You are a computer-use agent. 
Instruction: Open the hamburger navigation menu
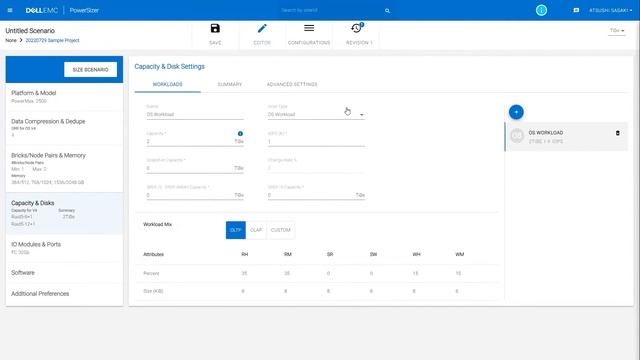pyautogui.click(x=10, y=10)
